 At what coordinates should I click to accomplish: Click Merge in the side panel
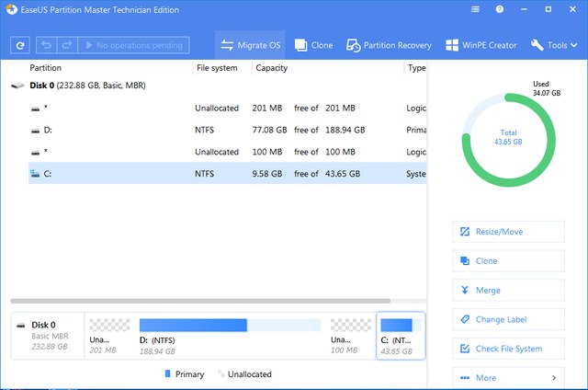508,291
